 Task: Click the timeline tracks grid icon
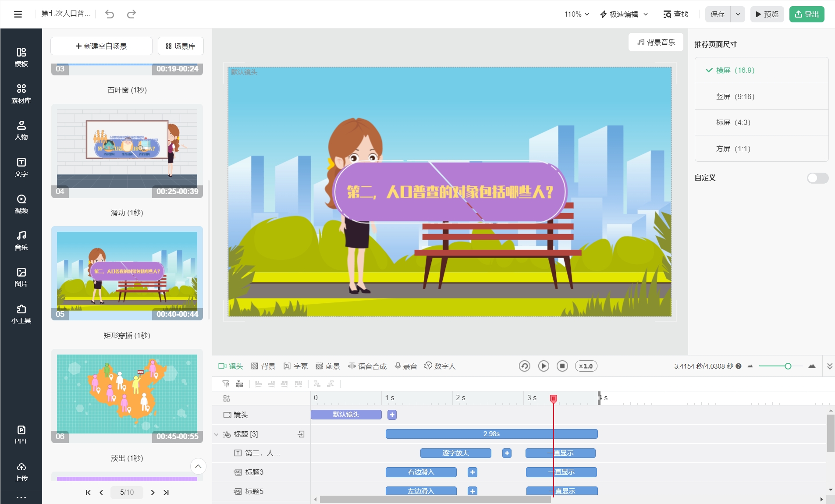click(x=227, y=398)
